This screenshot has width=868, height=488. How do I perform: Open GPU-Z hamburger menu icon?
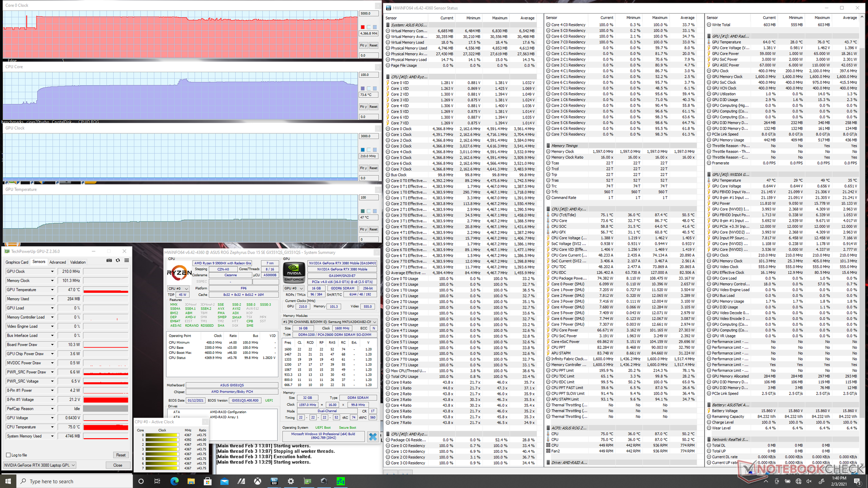click(127, 261)
